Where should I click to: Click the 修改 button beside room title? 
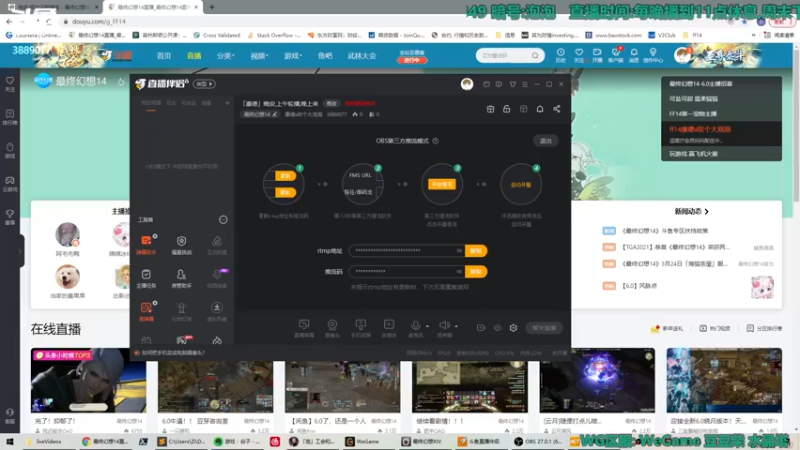coord(332,103)
